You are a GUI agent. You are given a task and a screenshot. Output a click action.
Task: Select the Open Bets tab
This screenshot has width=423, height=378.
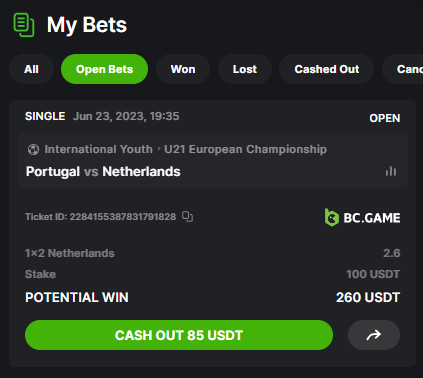104,69
